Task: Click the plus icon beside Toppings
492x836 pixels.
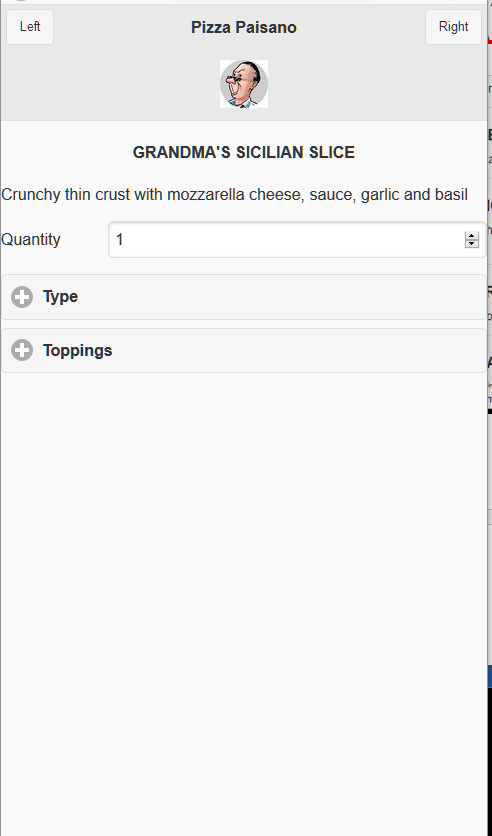Action: click(x=22, y=350)
